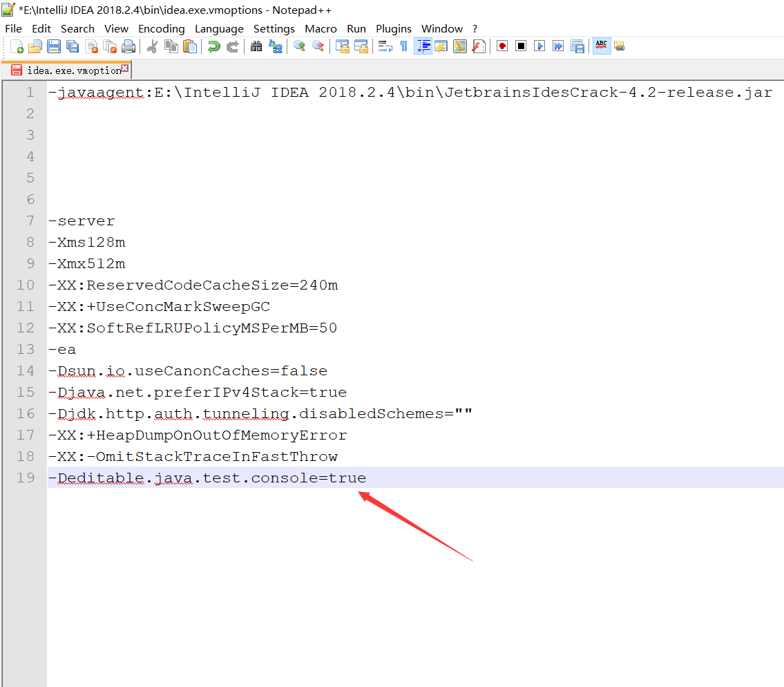Click the Replace toolbar icon
The height and width of the screenshot is (687, 784).
276,46
